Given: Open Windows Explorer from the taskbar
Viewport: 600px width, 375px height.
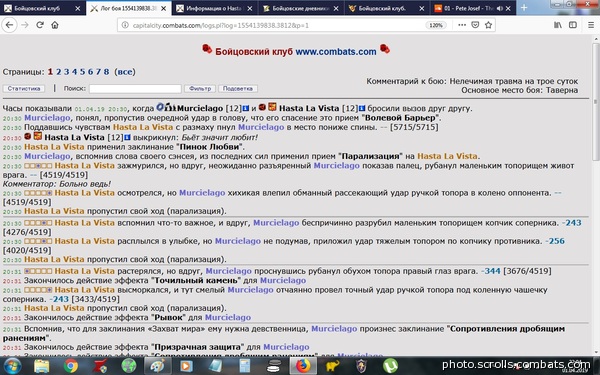Looking at the screenshot, I should coord(42,366).
